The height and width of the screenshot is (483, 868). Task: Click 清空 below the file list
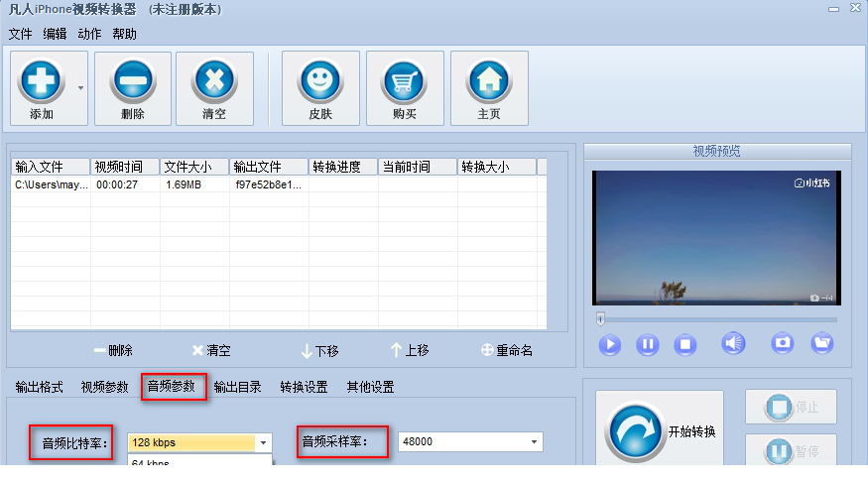tap(211, 350)
